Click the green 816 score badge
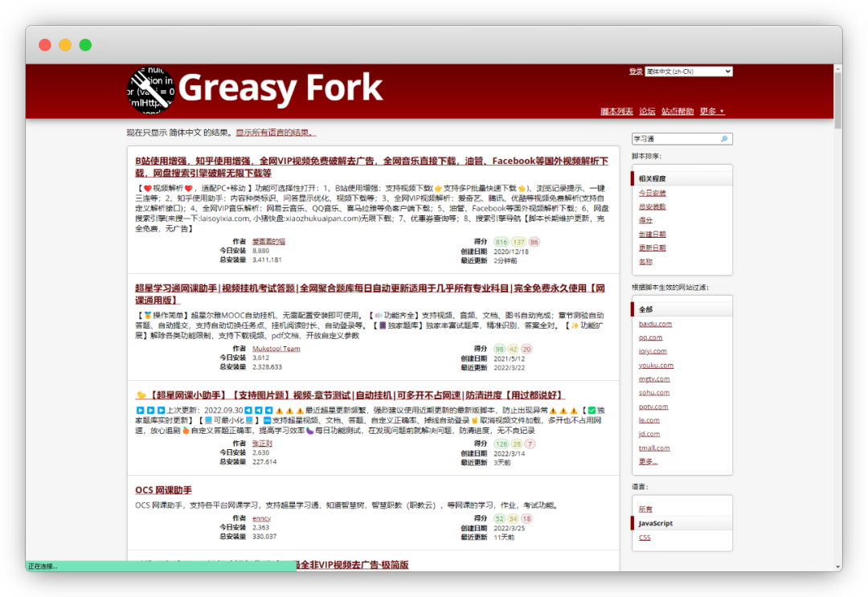The image size is (868, 597). [502, 242]
